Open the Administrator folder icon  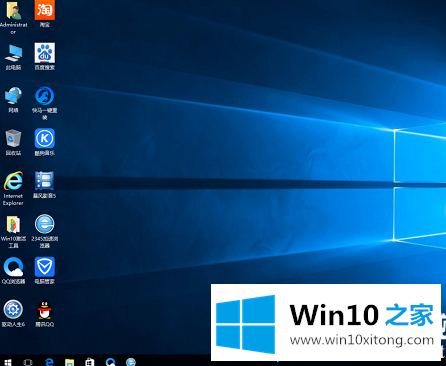tap(13, 11)
